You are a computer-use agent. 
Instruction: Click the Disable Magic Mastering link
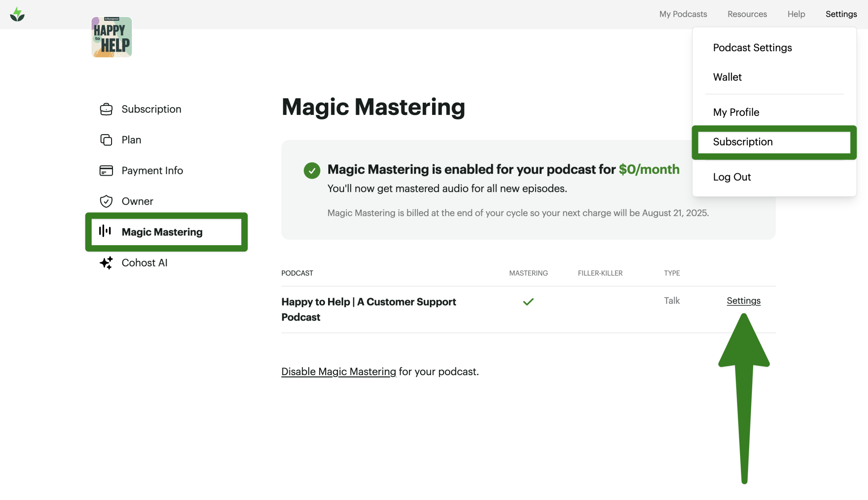(x=338, y=372)
